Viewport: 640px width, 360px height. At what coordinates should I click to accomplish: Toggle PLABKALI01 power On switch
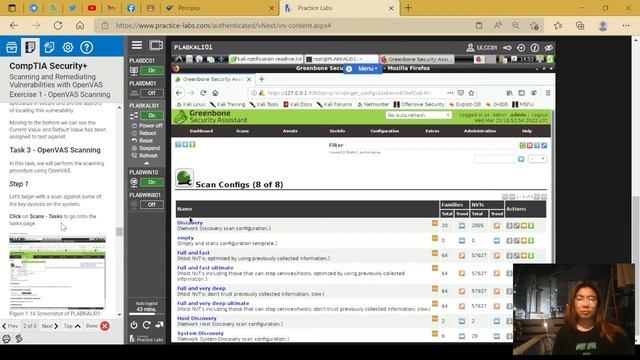click(151, 116)
